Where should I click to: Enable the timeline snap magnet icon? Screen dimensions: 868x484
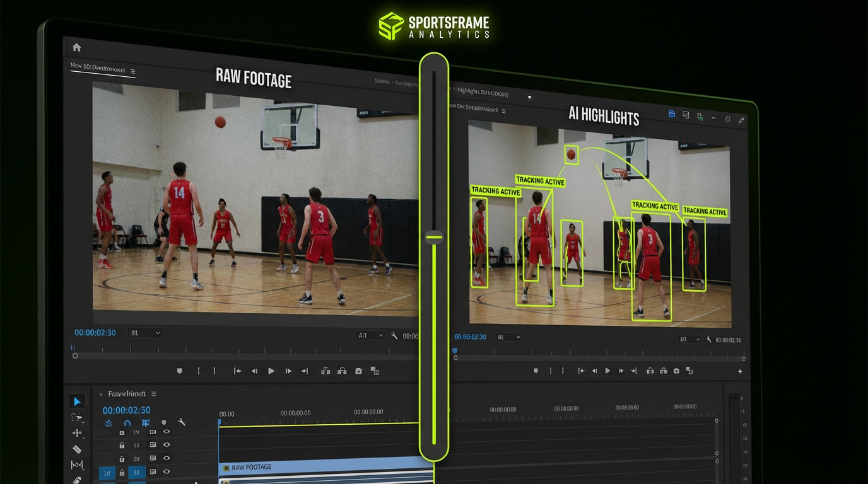pyautogui.click(x=127, y=423)
